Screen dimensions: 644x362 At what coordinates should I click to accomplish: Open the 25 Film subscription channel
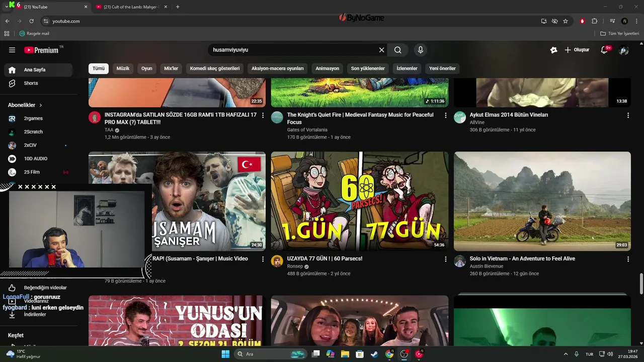pyautogui.click(x=38, y=172)
